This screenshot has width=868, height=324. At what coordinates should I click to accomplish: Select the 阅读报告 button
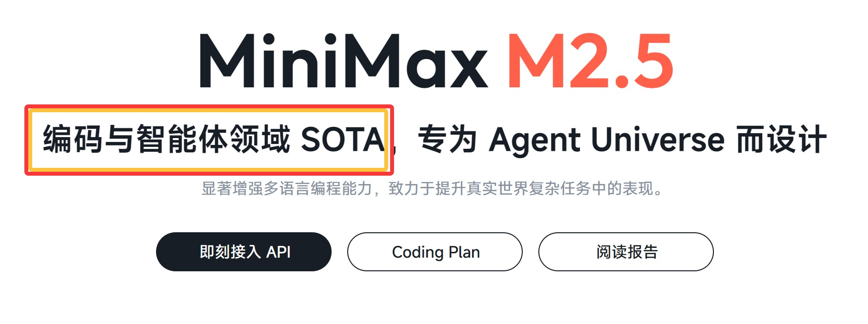[626, 252]
